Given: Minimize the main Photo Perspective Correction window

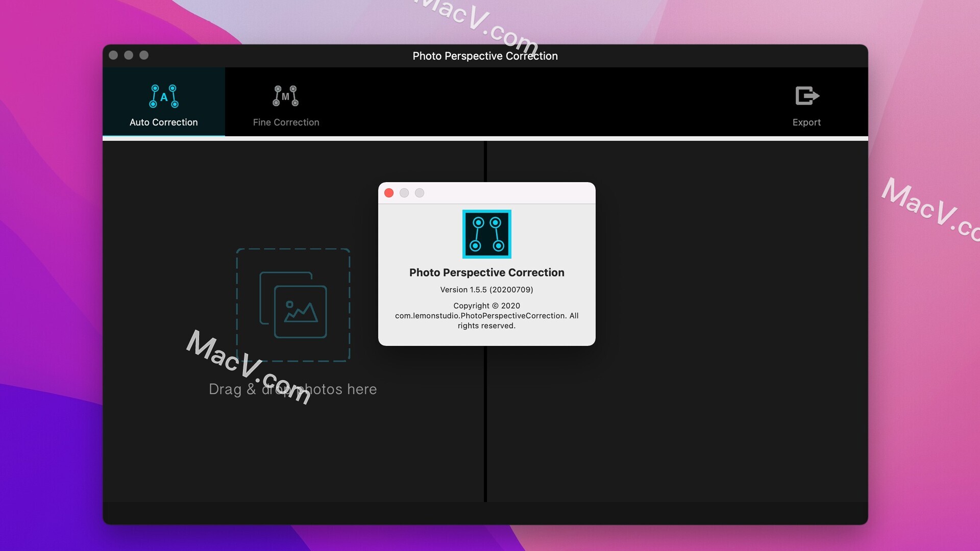Looking at the screenshot, I should (x=129, y=55).
